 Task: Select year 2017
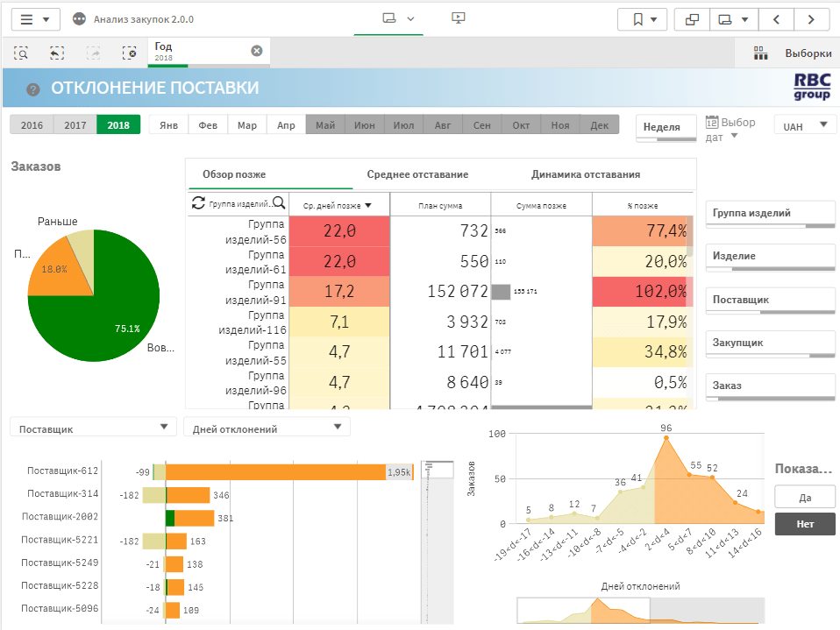[x=75, y=125]
